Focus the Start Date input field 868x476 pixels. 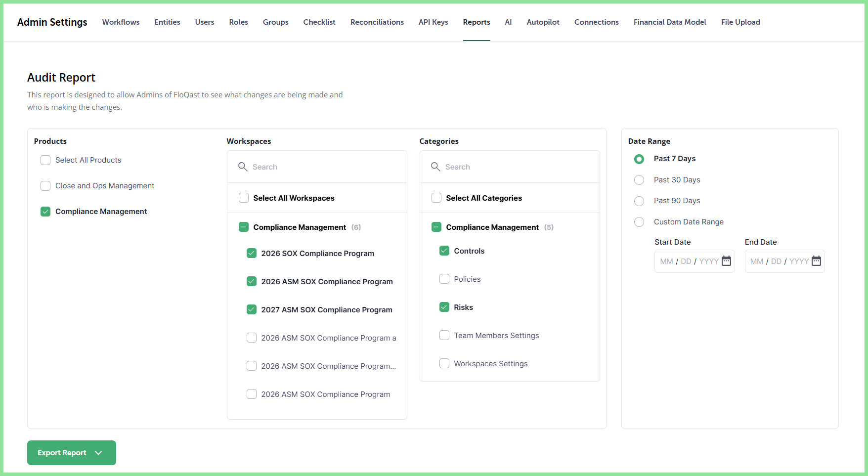point(694,261)
